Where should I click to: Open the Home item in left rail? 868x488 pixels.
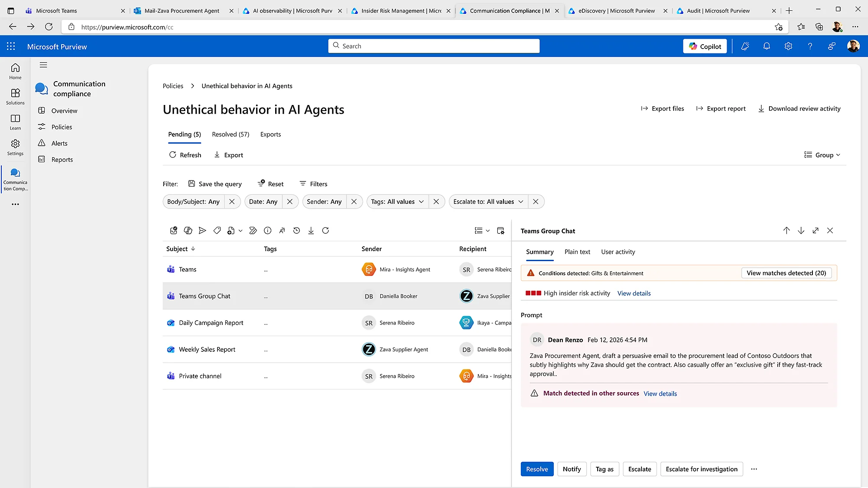pyautogui.click(x=15, y=71)
